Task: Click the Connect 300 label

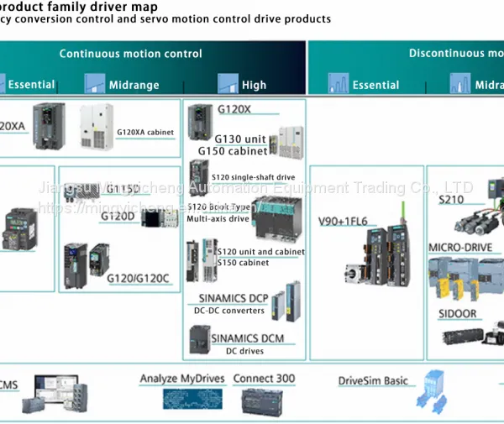Action: click(x=264, y=379)
